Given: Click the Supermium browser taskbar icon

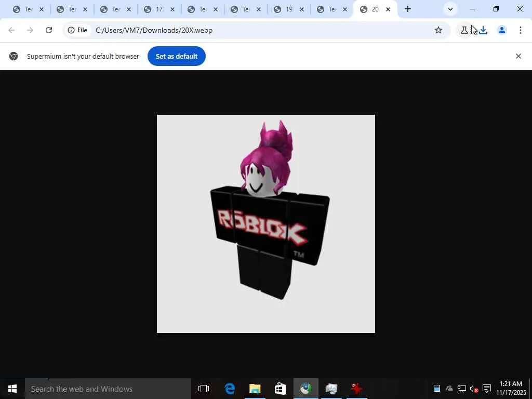Looking at the screenshot, I should pyautogui.click(x=305, y=389).
